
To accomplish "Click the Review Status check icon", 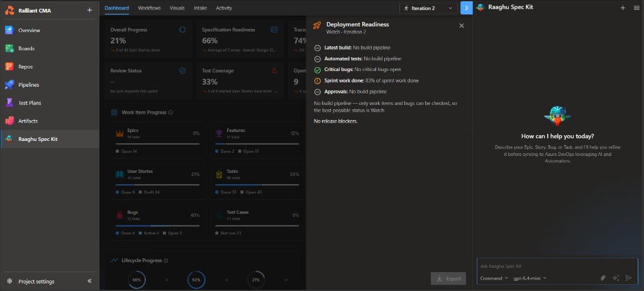I will pyautogui.click(x=182, y=70).
